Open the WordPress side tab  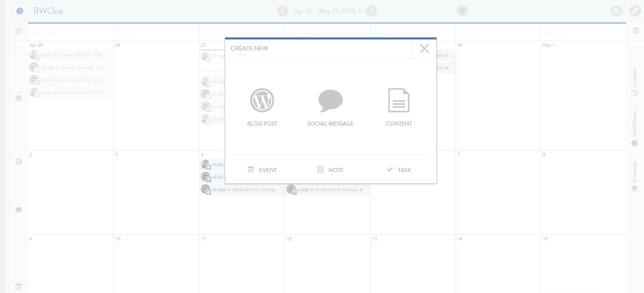coord(635,128)
